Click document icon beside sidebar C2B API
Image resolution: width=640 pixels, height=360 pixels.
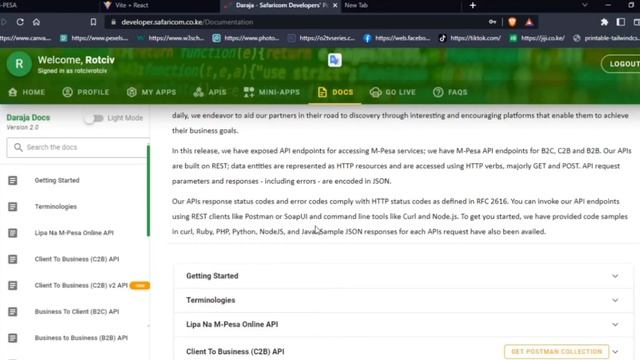point(13,259)
